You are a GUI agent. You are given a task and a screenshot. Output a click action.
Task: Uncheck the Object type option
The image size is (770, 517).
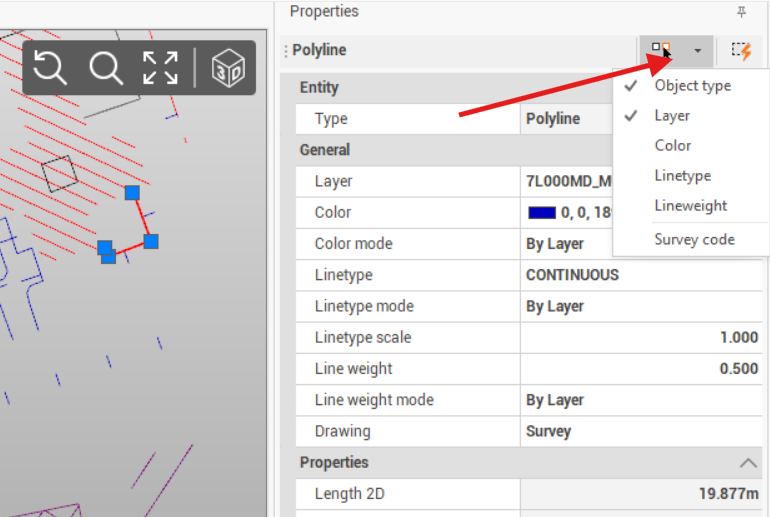point(692,86)
